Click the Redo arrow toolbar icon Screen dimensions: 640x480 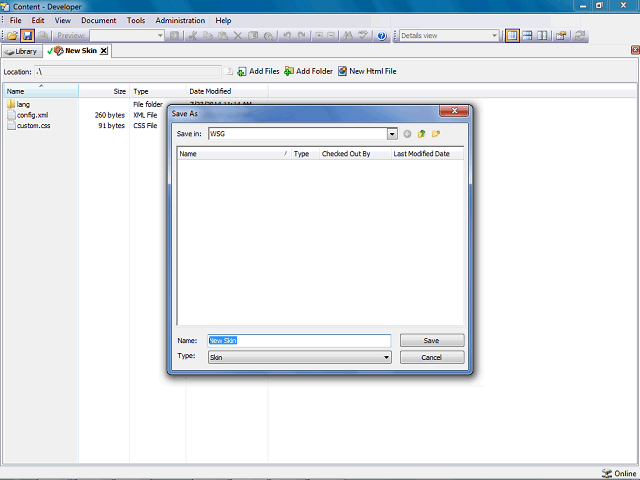coord(302,36)
